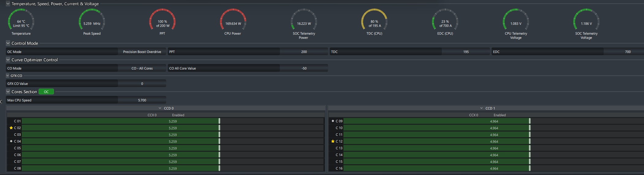This screenshot has width=644, height=175.
Task: Click the Temperature gauge dial
Action: 21,20
